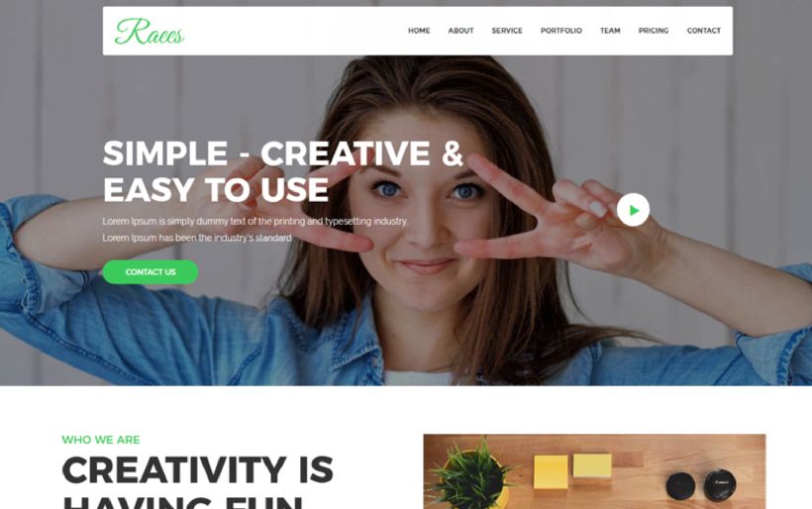
Task: Click the green 'Who We Are' label
Action: [x=101, y=440]
